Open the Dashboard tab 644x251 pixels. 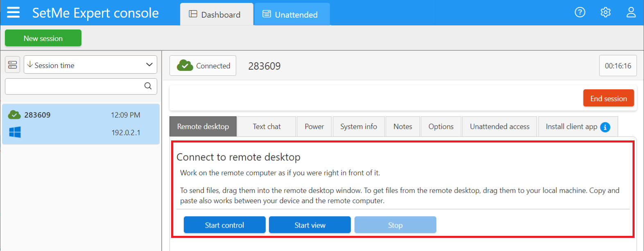(x=216, y=15)
